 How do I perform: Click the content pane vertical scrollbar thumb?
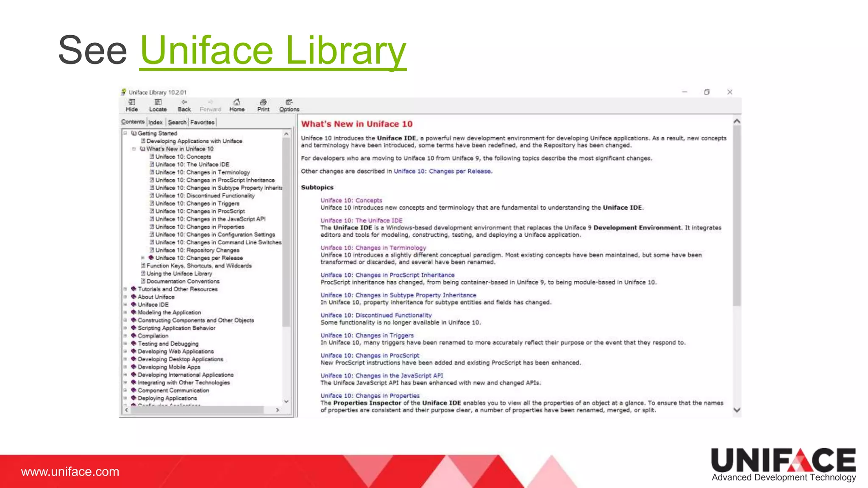tap(737, 215)
